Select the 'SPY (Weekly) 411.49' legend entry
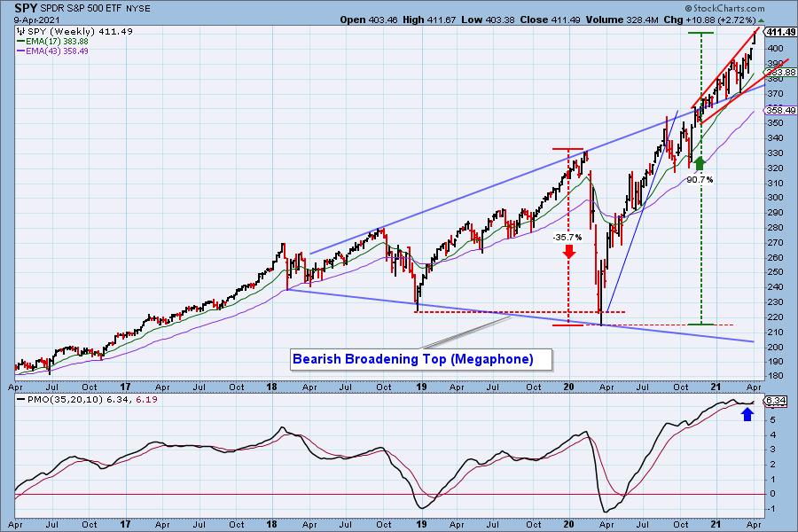Image resolution: width=798 pixels, height=532 pixels. point(80,32)
